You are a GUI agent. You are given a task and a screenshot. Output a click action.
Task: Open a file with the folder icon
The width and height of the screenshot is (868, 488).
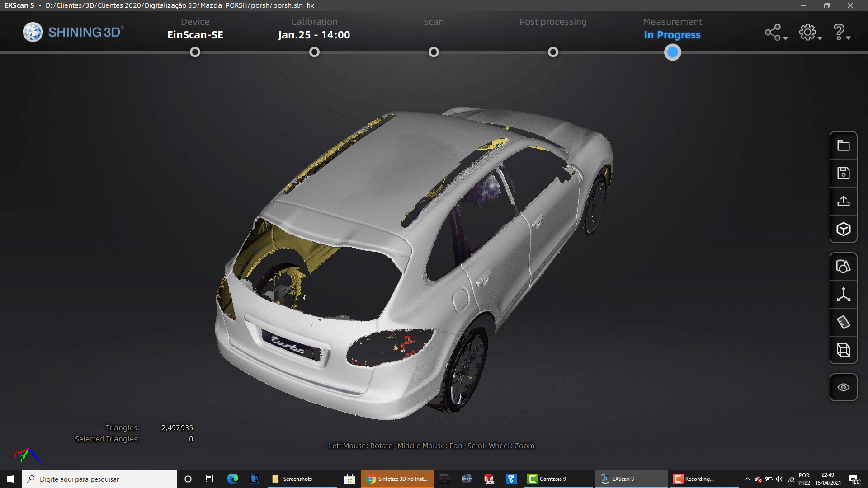[x=844, y=145]
